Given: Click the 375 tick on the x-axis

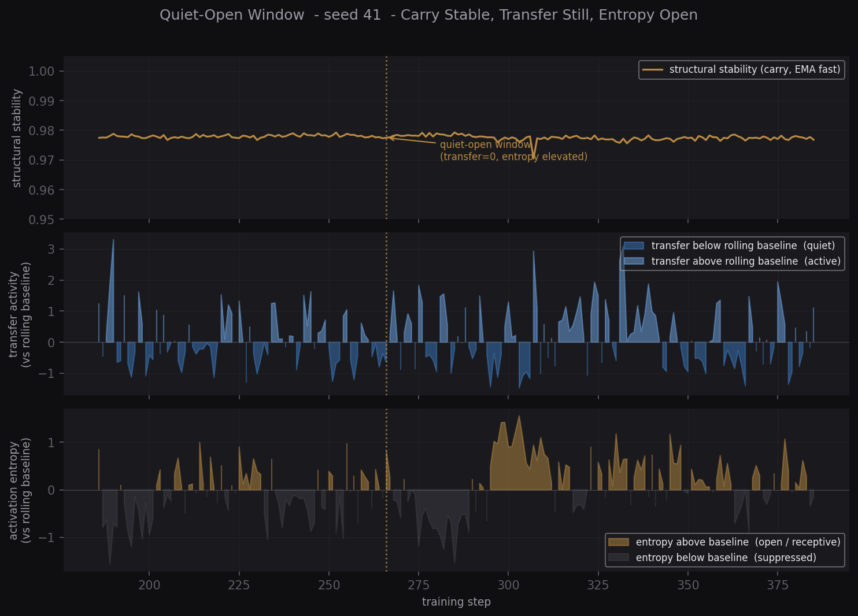Looking at the screenshot, I should pyautogui.click(x=778, y=585).
